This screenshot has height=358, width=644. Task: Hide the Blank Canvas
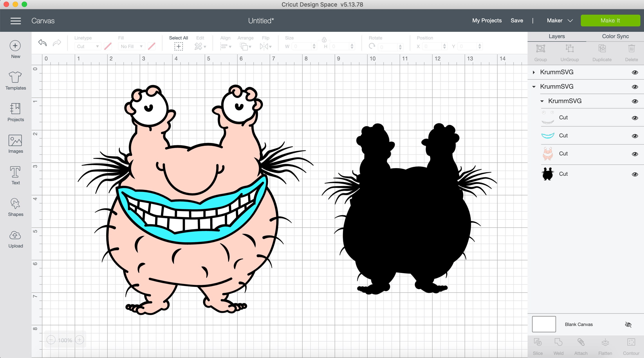[x=629, y=324]
